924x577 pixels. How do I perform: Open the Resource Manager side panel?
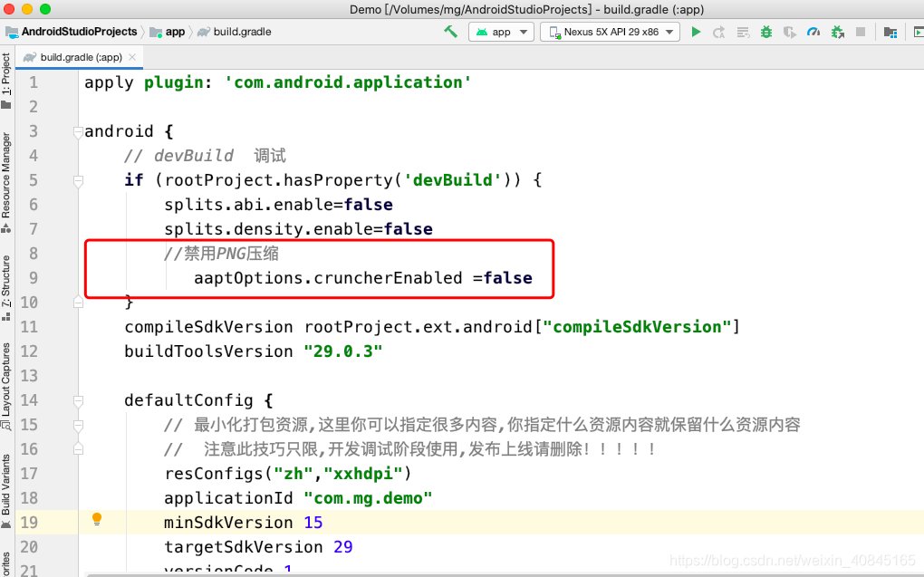coord(6,182)
